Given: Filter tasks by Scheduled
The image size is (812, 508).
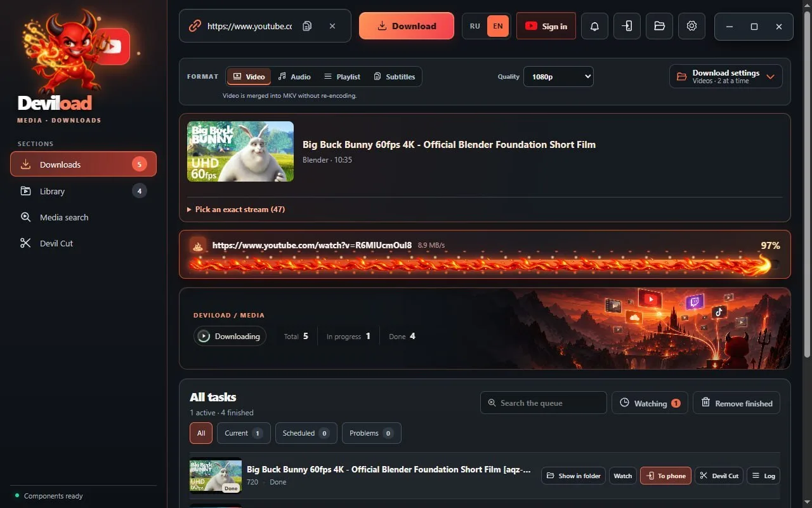Looking at the screenshot, I should [306, 433].
